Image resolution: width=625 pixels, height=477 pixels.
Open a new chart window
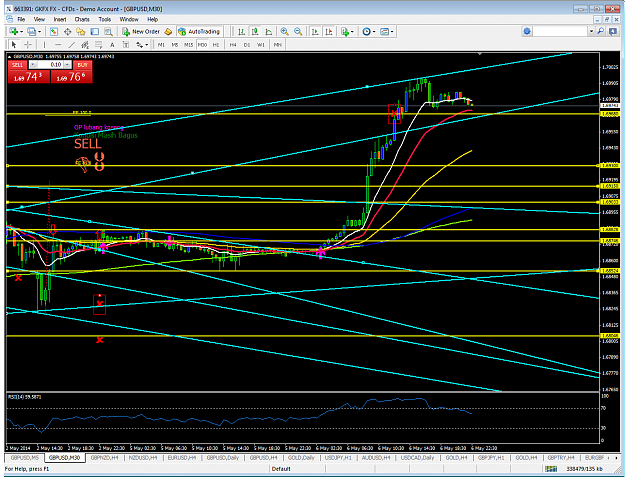point(14,31)
